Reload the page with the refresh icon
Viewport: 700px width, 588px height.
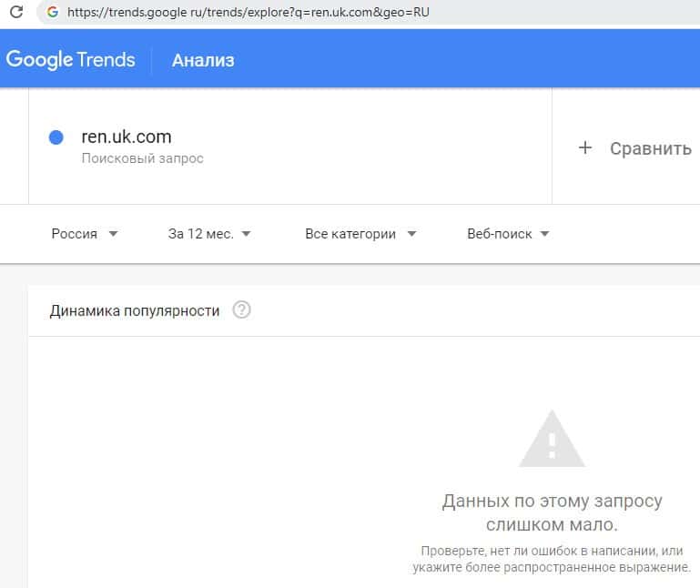pos(15,13)
